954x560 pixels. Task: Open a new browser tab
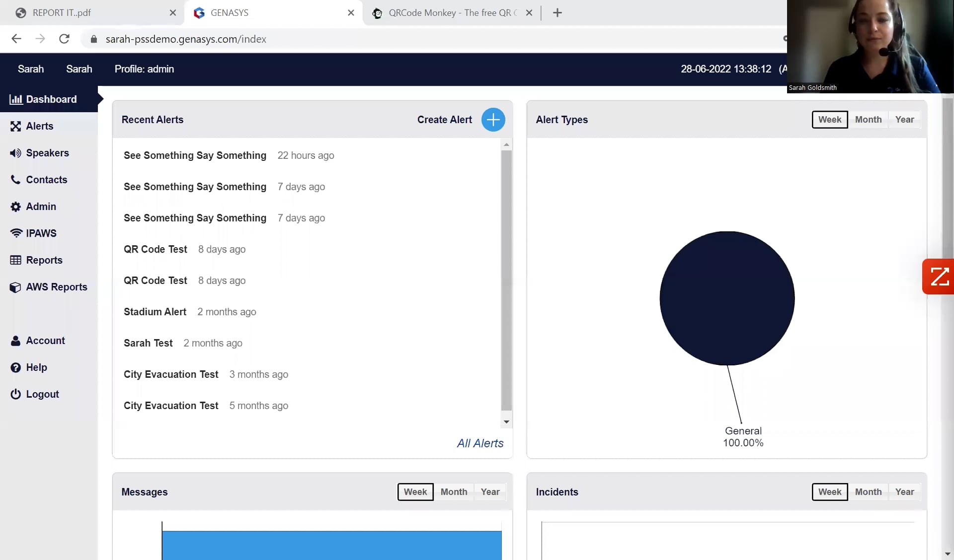(x=557, y=13)
